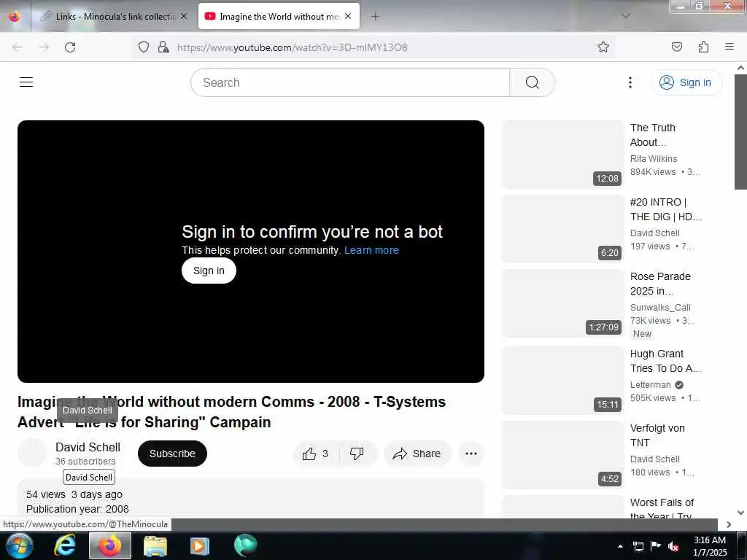Click the Rita Wilkins channel name
This screenshot has height=560, width=747.
tap(654, 158)
